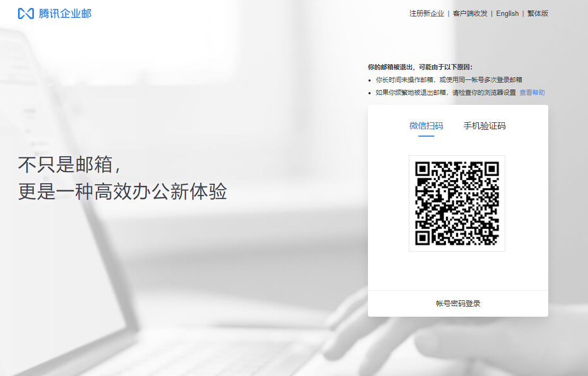Viewport: 588px width, 376px height.
Task: Select the 微信扫码 tab
Action: [x=426, y=126]
